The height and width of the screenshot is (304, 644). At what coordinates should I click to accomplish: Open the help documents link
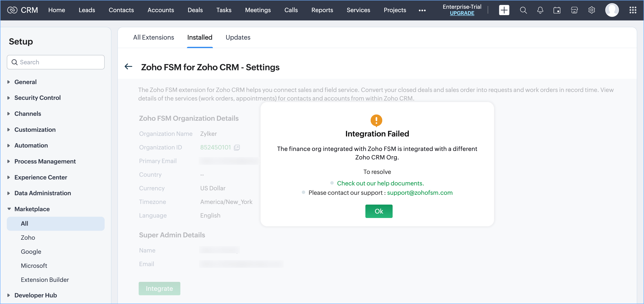(x=380, y=183)
